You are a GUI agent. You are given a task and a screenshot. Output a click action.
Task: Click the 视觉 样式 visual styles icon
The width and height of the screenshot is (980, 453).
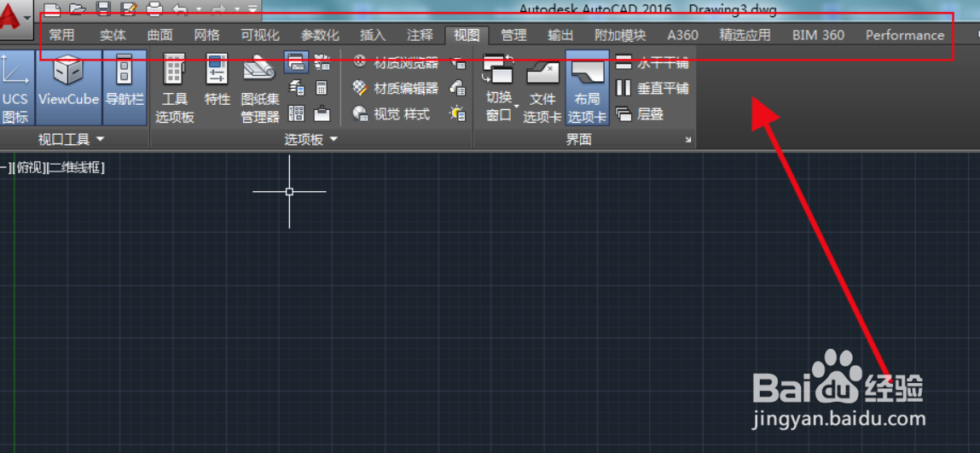tap(359, 113)
